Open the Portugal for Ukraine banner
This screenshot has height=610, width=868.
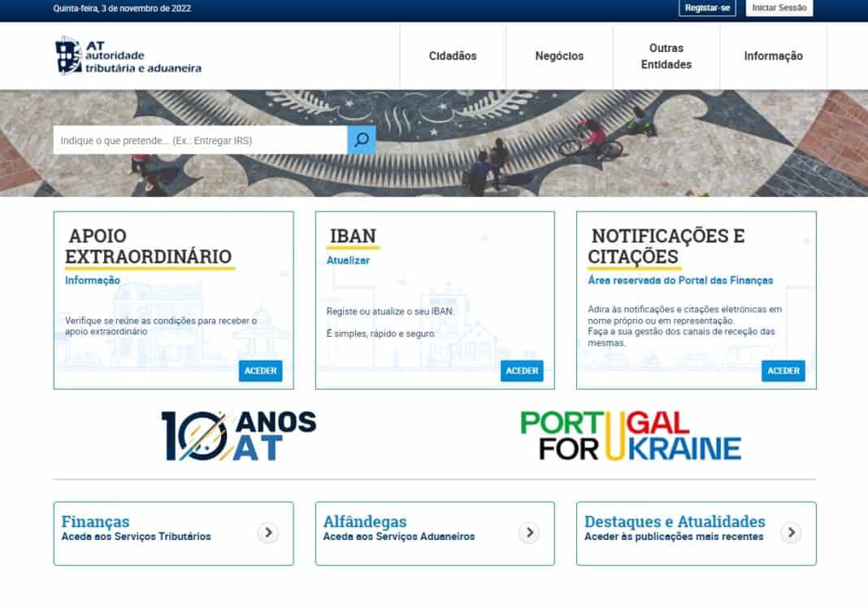[631, 436]
